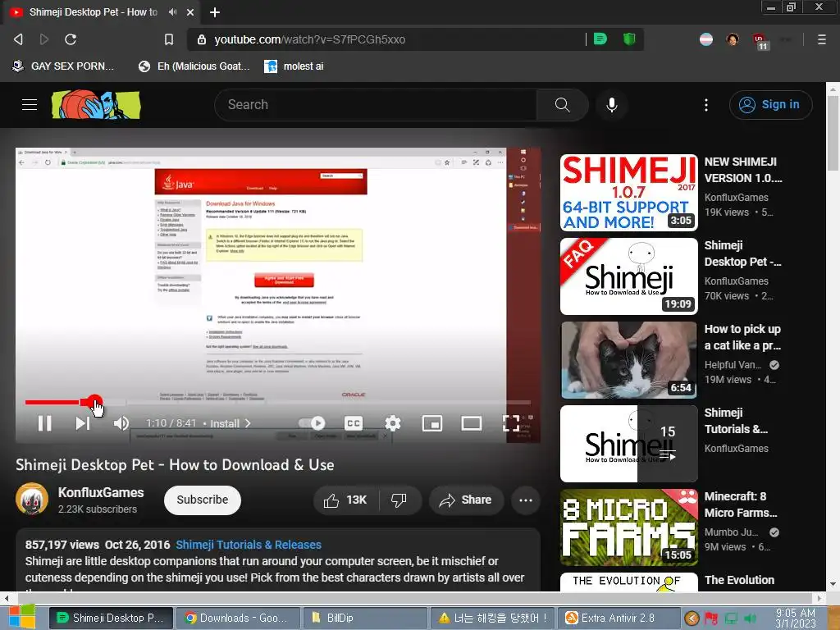The height and width of the screenshot is (630, 840).
Task: Open Extra Antivir 2.8 taskbar window
Action: point(619,619)
